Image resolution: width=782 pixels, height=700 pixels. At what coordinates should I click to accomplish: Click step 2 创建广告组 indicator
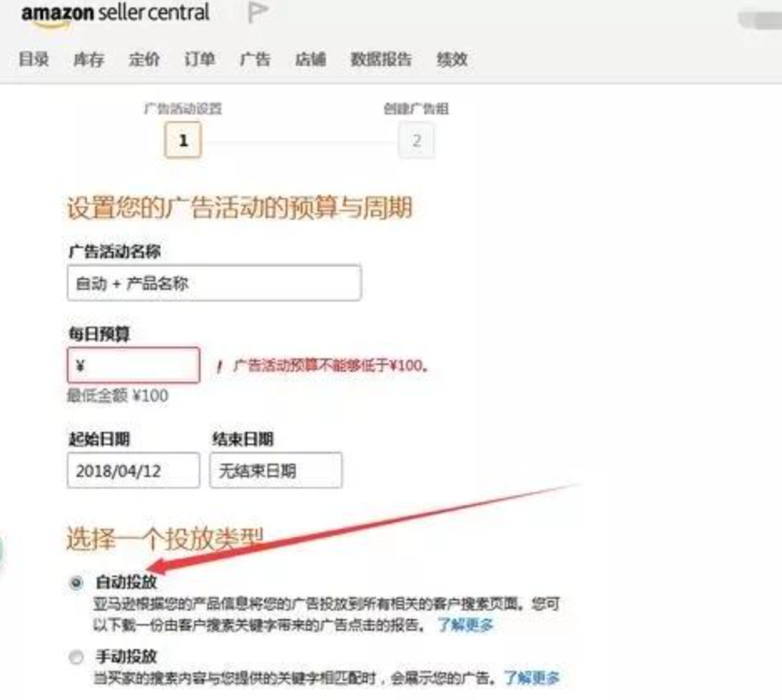pos(416,140)
